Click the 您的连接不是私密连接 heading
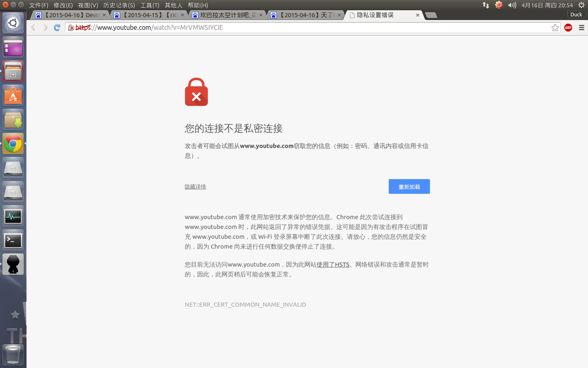Viewport: 588px width, 368px height. (234, 128)
